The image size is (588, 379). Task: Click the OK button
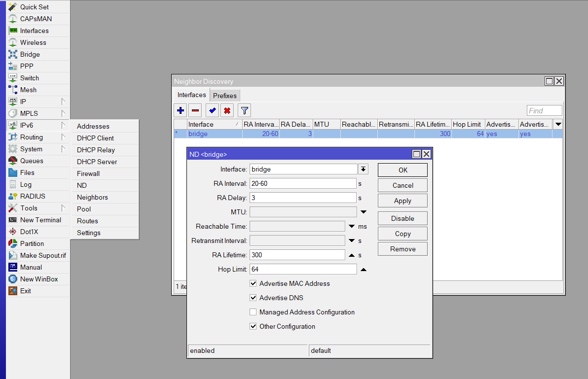pyautogui.click(x=403, y=170)
